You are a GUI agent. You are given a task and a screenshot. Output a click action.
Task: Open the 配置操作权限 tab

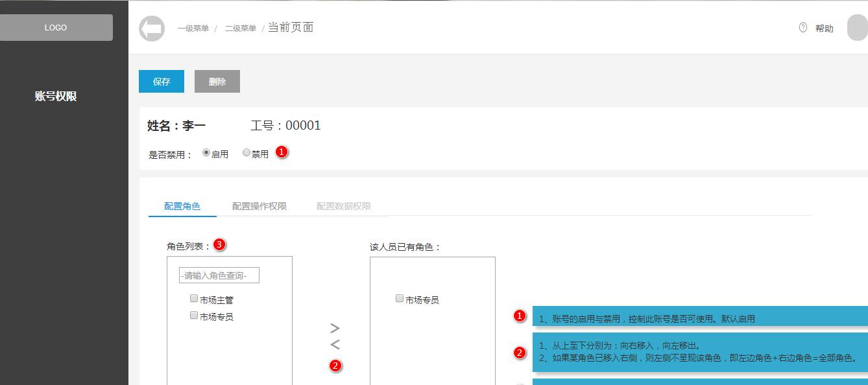point(259,206)
